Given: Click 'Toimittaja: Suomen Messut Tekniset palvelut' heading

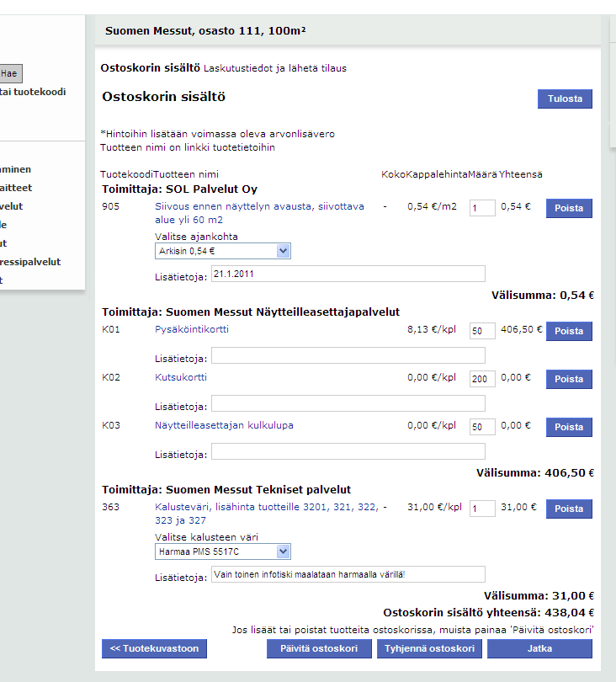Looking at the screenshot, I should [226, 490].
